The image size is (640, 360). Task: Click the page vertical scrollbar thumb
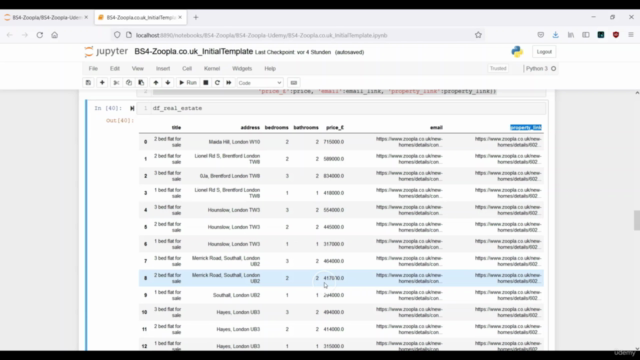tap(637, 220)
